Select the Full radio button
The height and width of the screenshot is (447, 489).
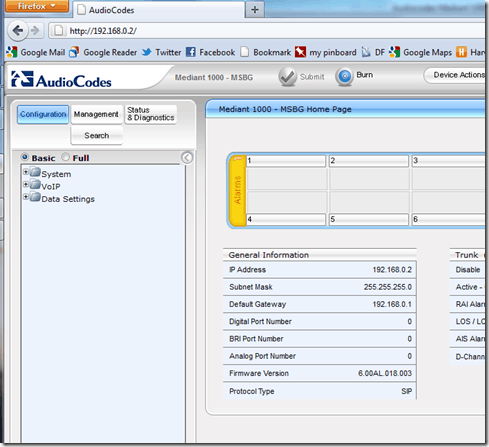66,157
